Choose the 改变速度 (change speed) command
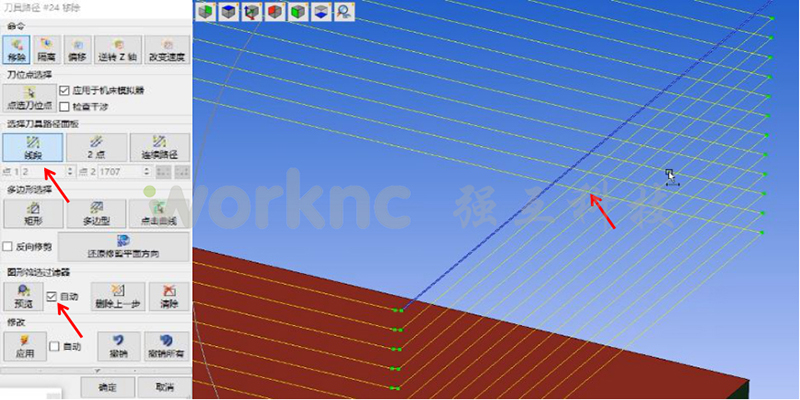Screen dimensions: 800x400 coord(167,49)
